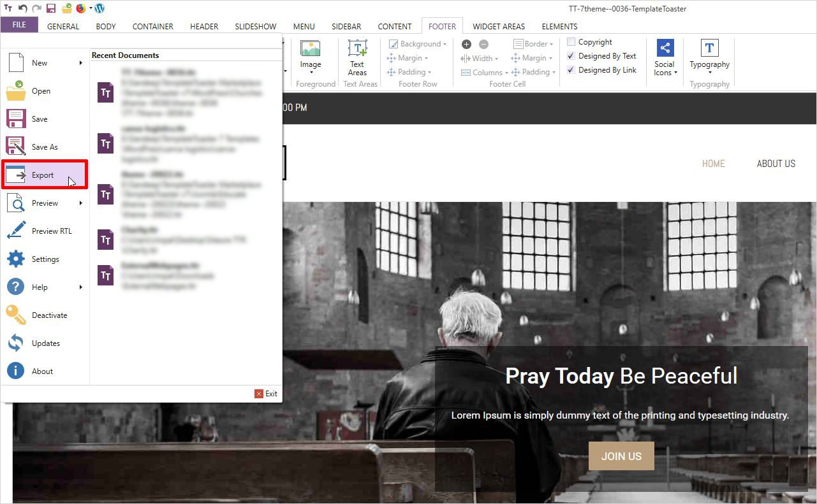Click the JOIN US button
This screenshot has width=817, height=504.
pos(621,456)
